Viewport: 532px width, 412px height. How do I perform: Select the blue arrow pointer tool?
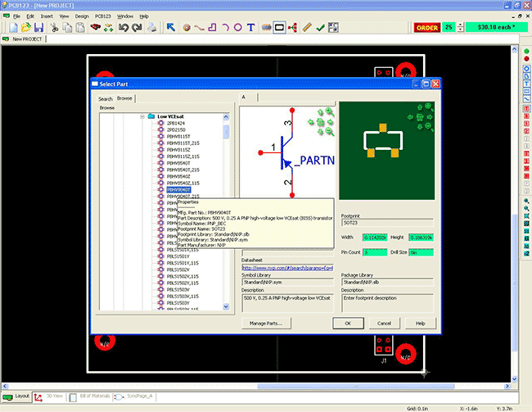(170, 27)
